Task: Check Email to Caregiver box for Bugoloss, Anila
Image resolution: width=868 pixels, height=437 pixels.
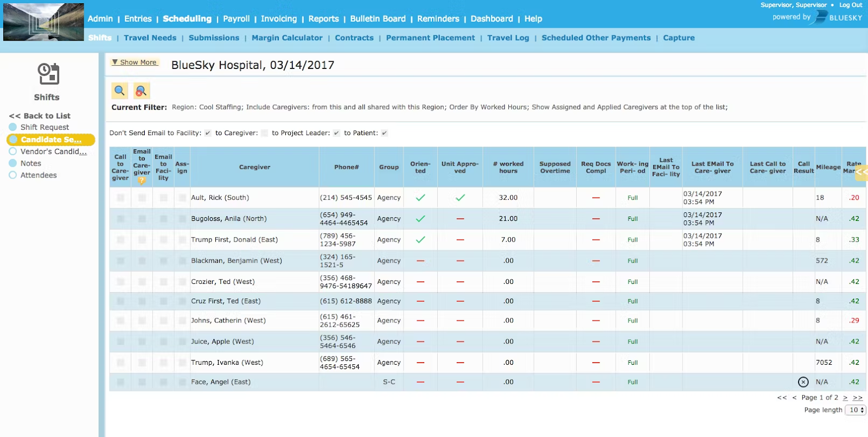Action: (142, 219)
